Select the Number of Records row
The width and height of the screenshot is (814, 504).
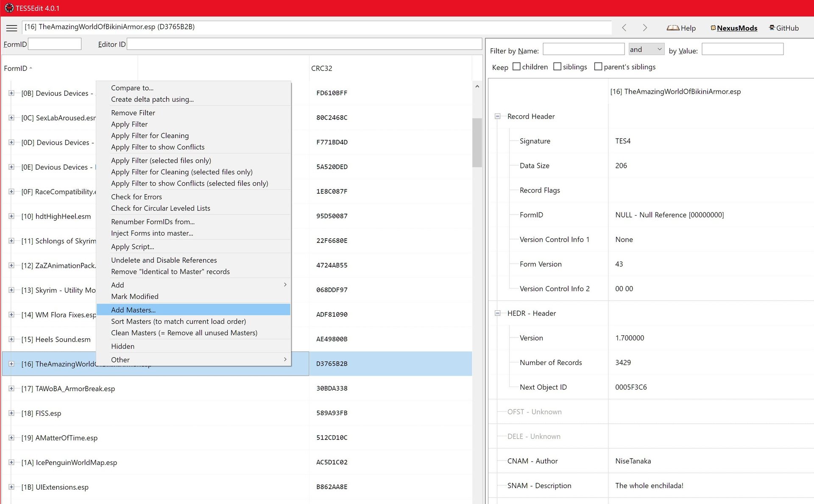[x=651, y=362]
